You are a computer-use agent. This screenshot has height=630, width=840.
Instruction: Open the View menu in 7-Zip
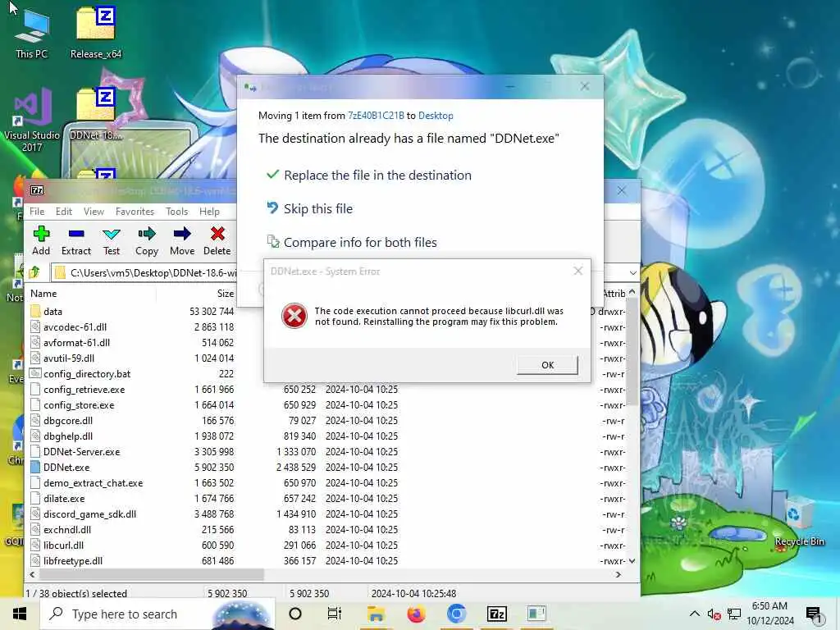point(94,212)
